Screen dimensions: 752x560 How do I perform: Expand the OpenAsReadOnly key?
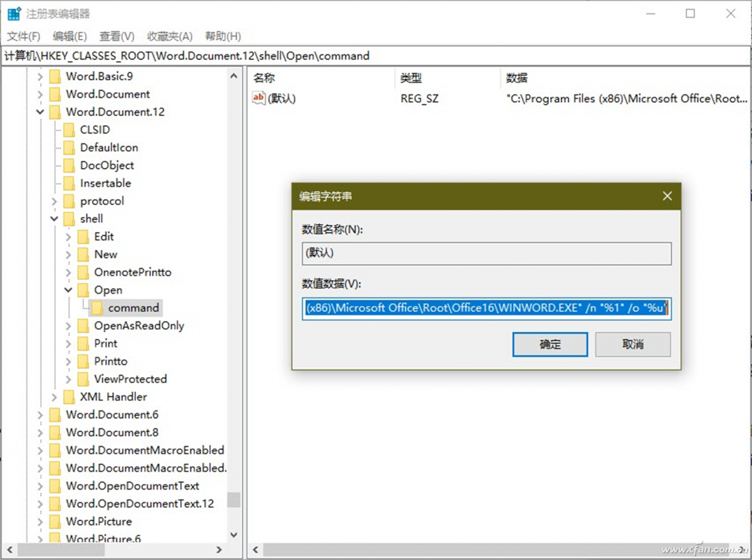coord(68,326)
